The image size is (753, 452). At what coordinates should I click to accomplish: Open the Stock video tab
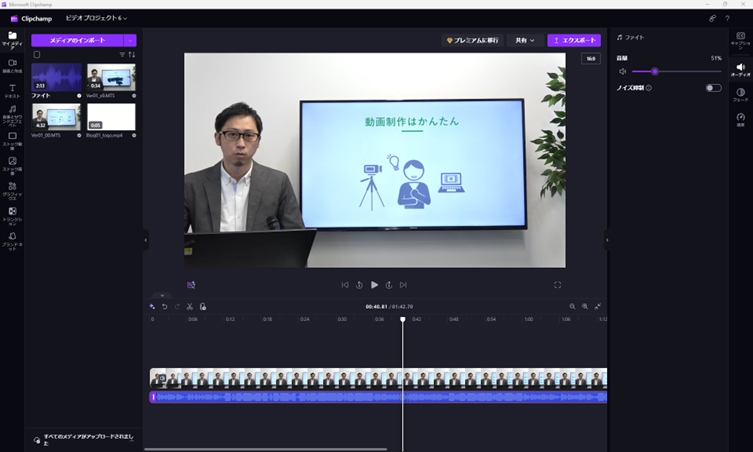12,140
